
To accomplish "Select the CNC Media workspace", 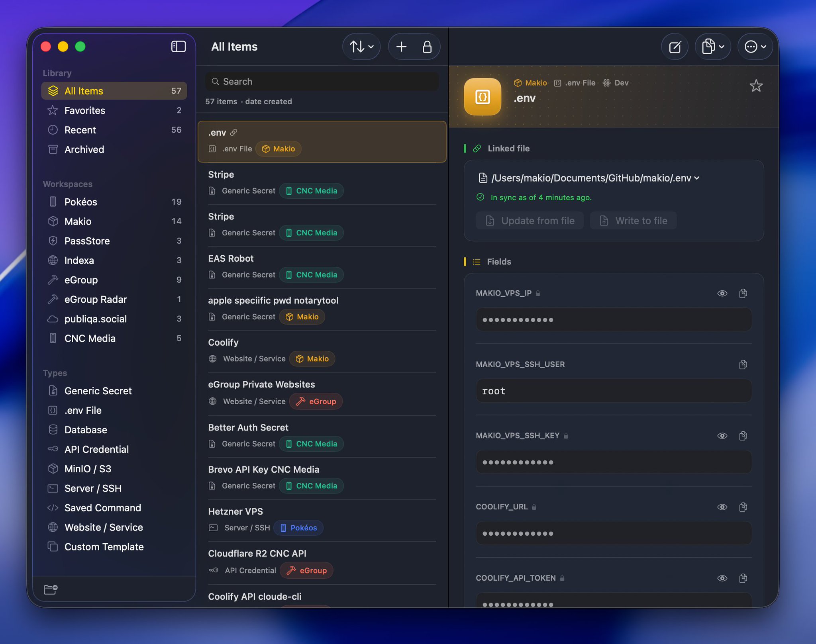I will click(114, 339).
